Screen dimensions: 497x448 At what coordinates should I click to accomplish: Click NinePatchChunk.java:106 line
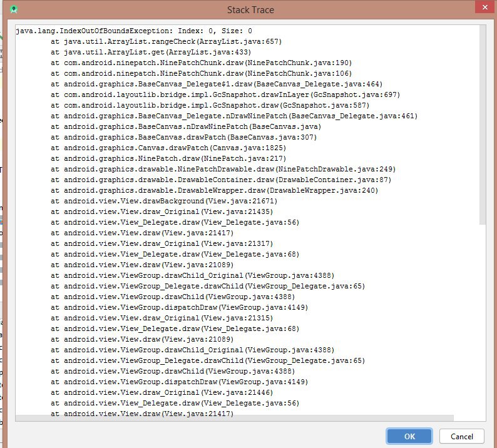tap(201, 73)
